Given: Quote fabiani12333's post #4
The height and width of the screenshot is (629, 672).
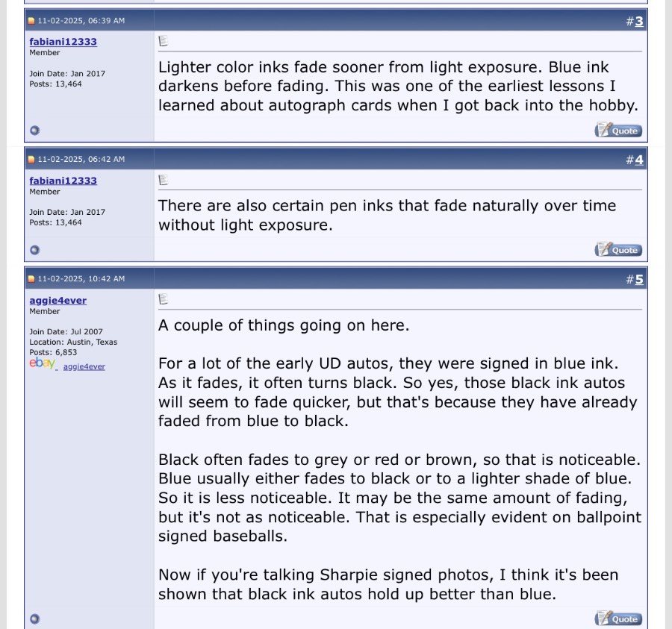Looking at the screenshot, I should click(617, 250).
